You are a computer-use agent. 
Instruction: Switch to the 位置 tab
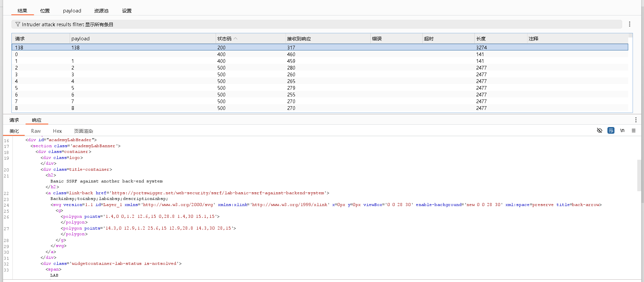point(45,11)
